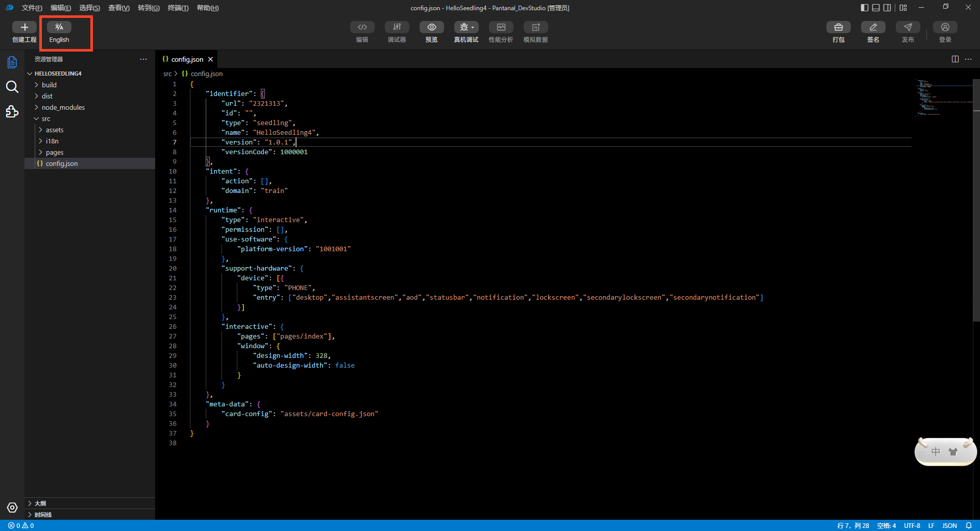Viewport: 980px width, 531px height.
Task: Open editor more actions ellipsis
Action: (968, 59)
